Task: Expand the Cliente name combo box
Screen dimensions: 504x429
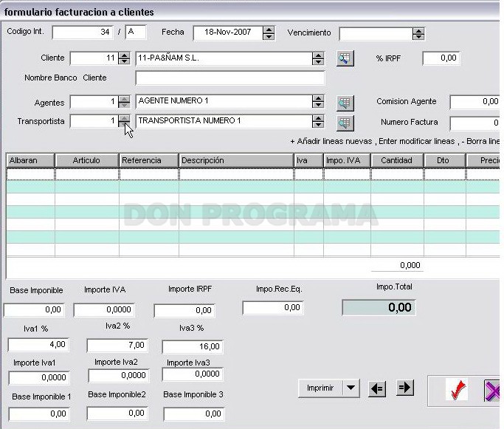Action: coord(318,58)
